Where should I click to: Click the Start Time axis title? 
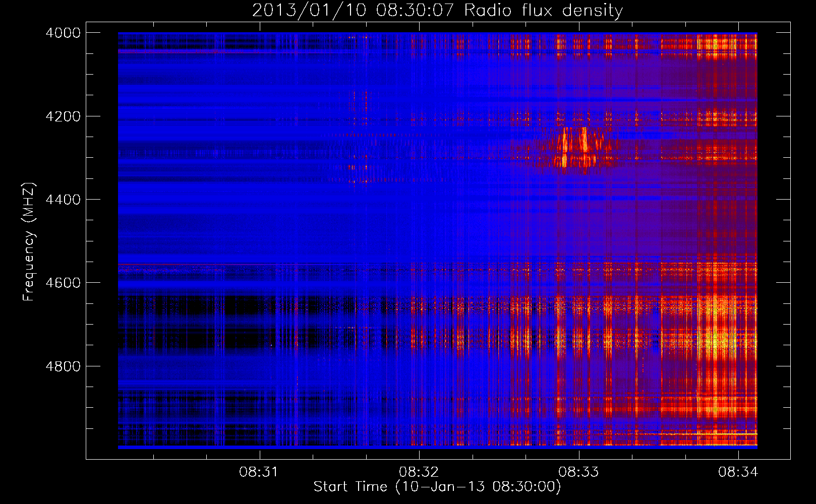pyautogui.click(x=437, y=487)
